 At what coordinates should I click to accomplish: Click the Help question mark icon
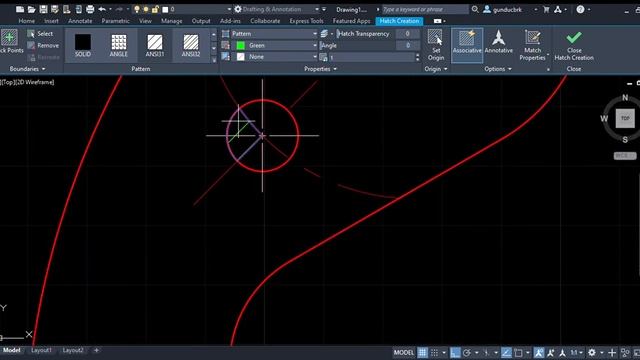coord(580,9)
